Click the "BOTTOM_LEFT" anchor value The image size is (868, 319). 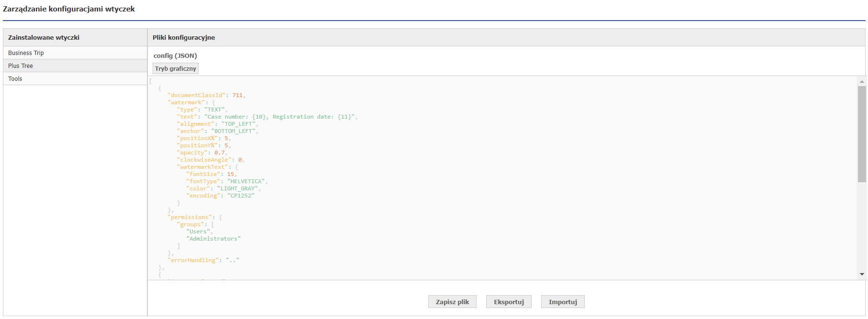233,132
